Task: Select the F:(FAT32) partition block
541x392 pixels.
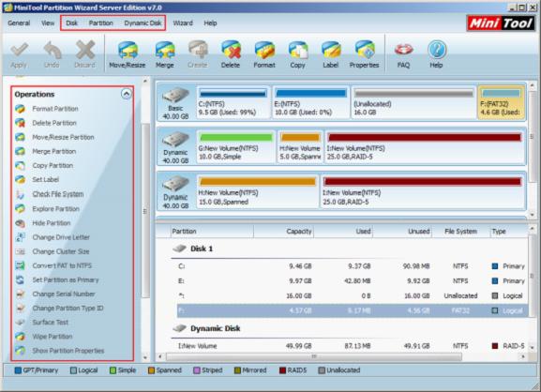Action: (501, 102)
